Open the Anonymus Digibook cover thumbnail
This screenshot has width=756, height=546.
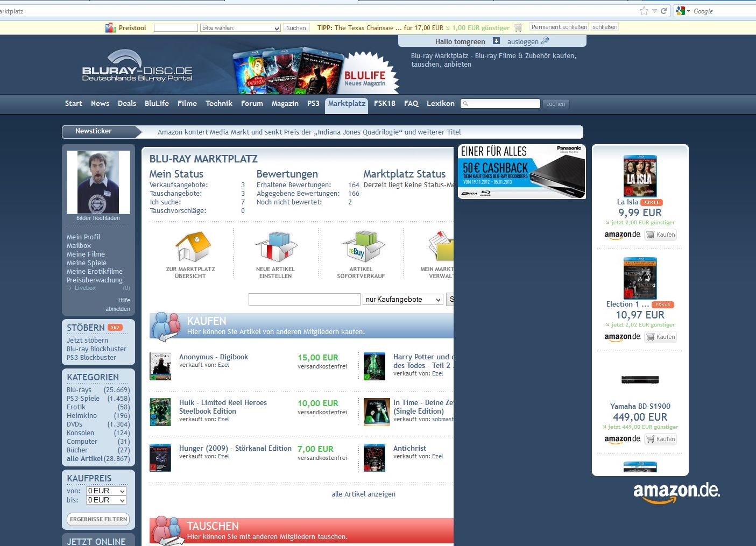tap(160, 366)
